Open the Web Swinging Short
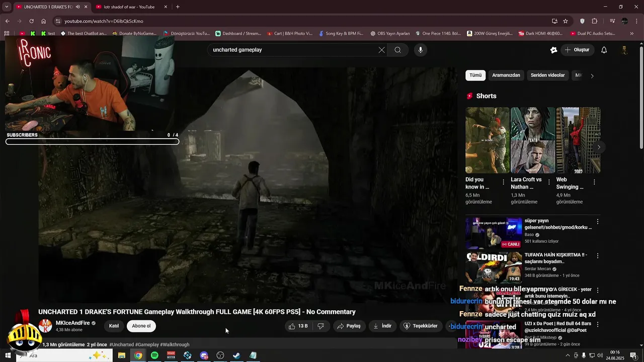Image resolution: width=644 pixels, height=362 pixels. 578,140
